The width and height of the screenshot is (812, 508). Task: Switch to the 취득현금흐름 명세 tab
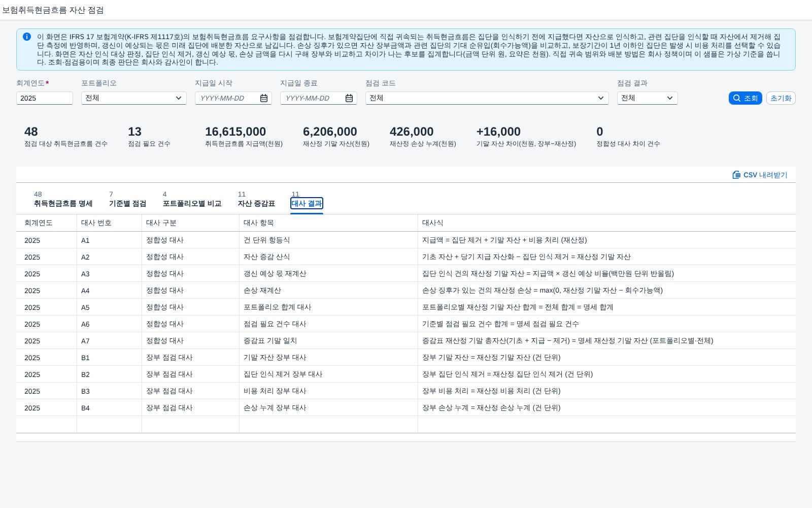pyautogui.click(x=63, y=203)
